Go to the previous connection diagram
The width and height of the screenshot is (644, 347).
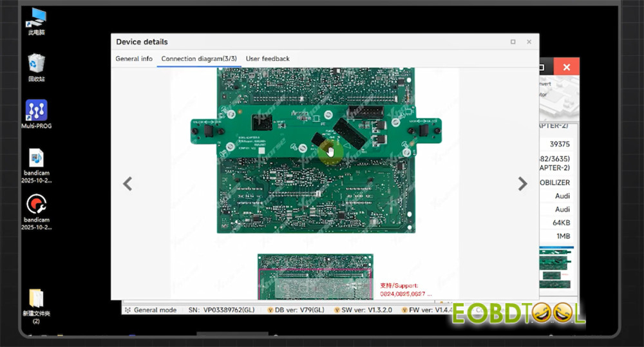(128, 183)
